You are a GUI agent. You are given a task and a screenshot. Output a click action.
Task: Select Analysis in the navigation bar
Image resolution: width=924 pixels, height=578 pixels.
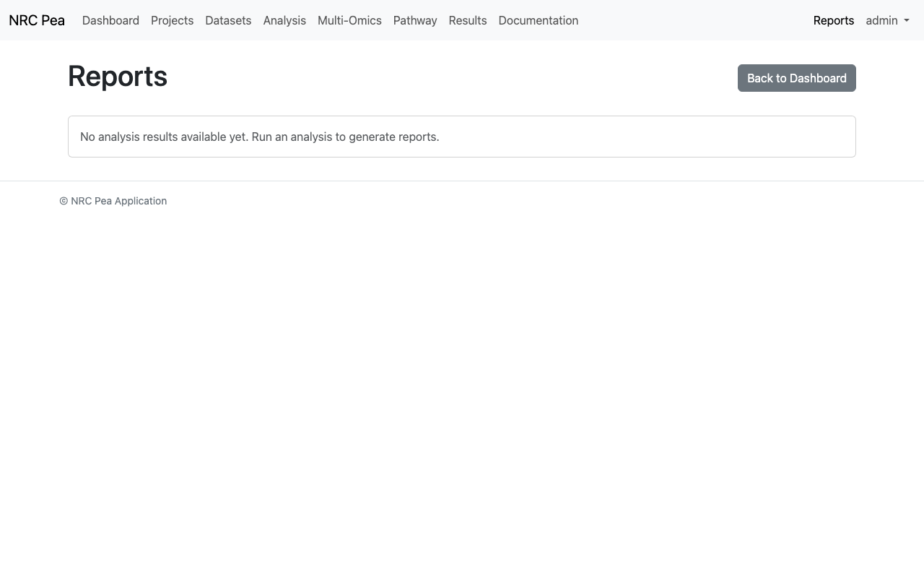pos(284,20)
